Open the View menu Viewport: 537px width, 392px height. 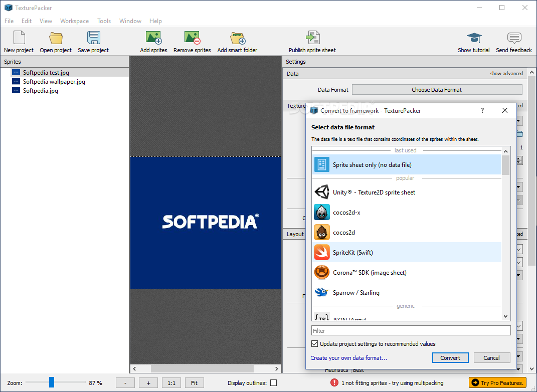[x=46, y=21]
